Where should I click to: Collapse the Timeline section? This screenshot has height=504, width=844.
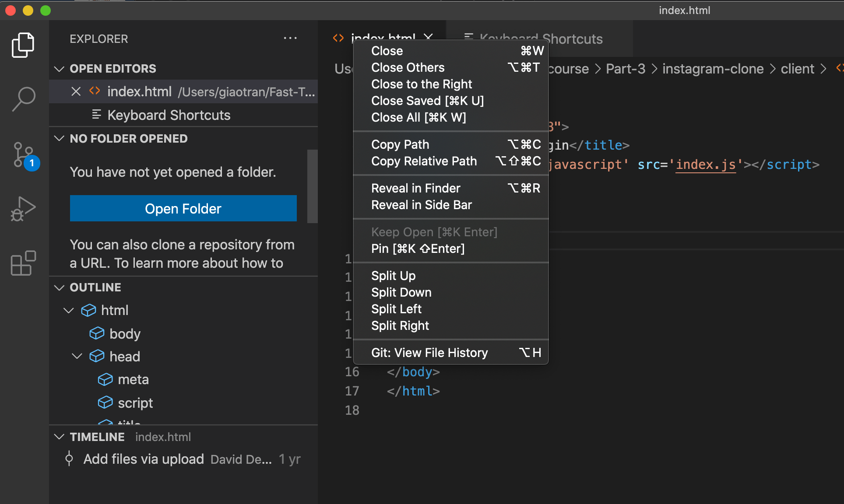pos(59,437)
